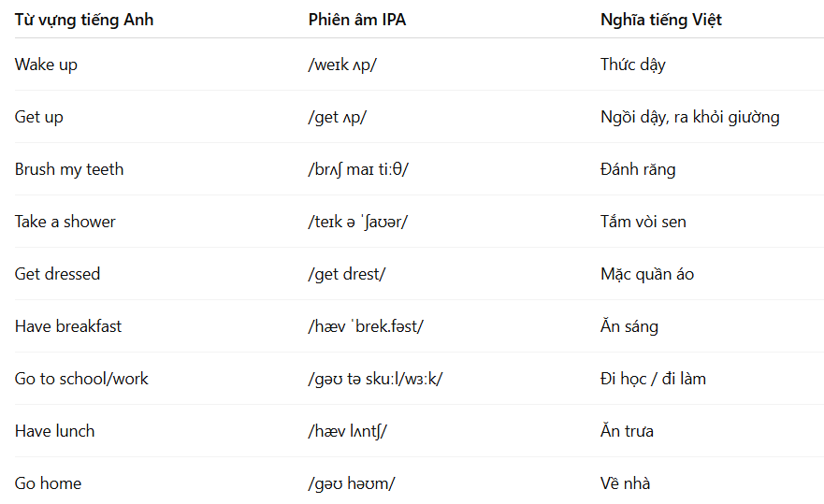The width and height of the screenshot is (824, 504).
Task: Click the 'Ăn sáng' meaning
Action: pos(629,326)
